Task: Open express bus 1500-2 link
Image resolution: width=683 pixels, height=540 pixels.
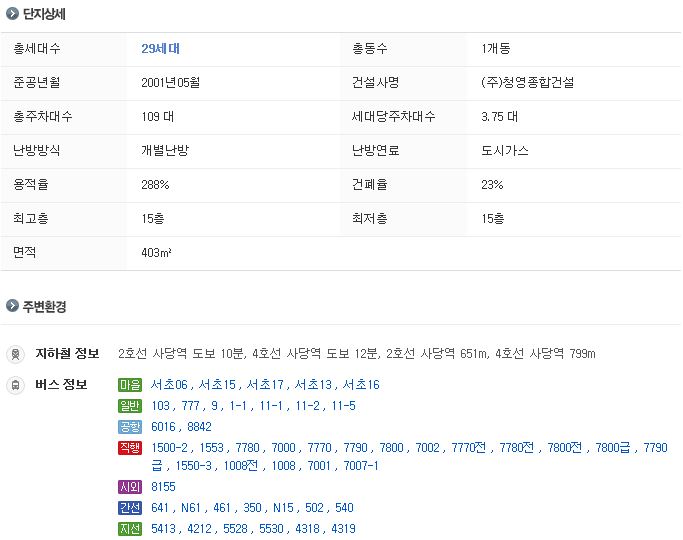Action: tap(170, 448)
